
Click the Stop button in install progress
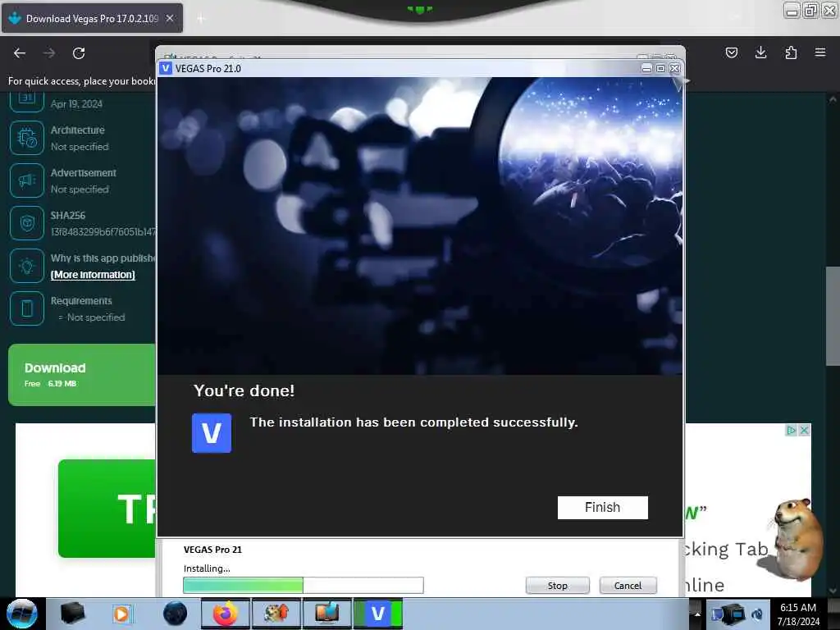click(x=557, y=586)
